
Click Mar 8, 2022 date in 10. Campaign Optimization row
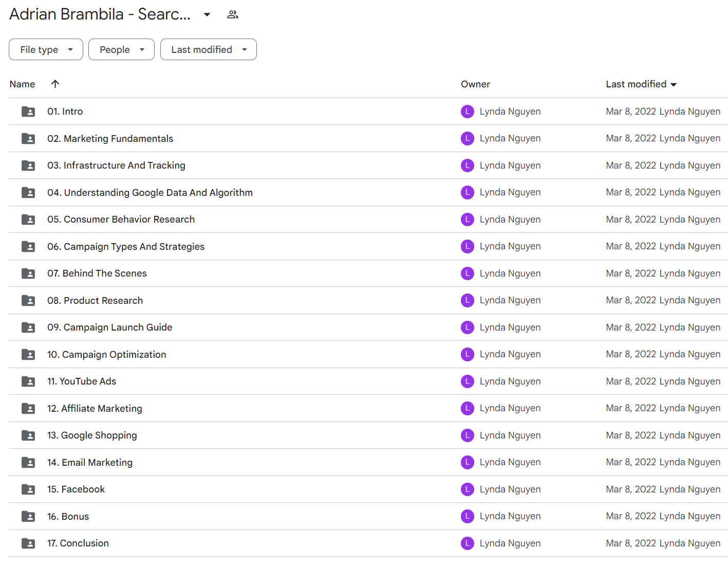coord(631,354)
